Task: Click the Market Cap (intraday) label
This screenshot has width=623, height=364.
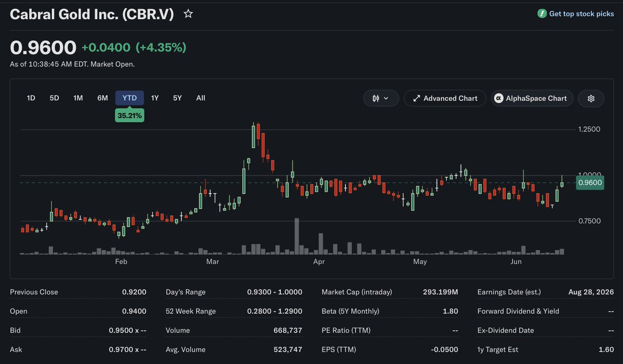Action: (357, 292)
